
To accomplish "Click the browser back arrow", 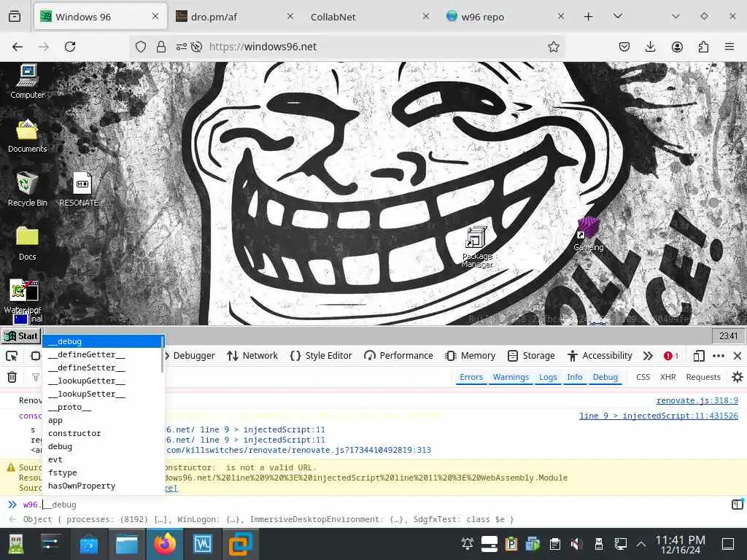I will point(18,47).
